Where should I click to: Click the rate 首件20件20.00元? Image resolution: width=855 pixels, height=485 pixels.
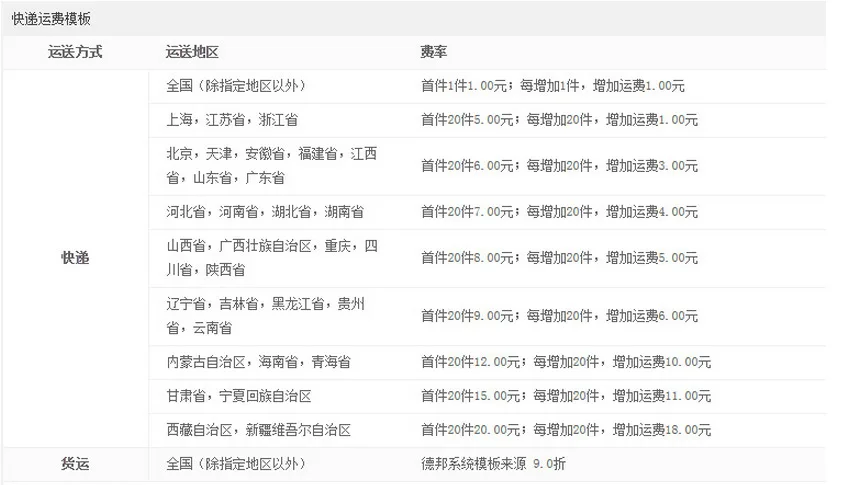[x=471, y=430]
